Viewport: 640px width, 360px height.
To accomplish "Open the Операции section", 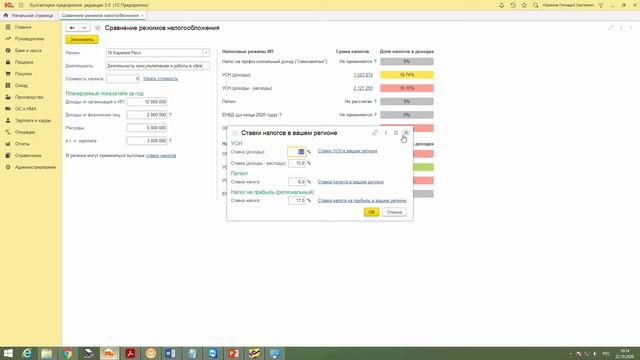I will click(25, 132).
